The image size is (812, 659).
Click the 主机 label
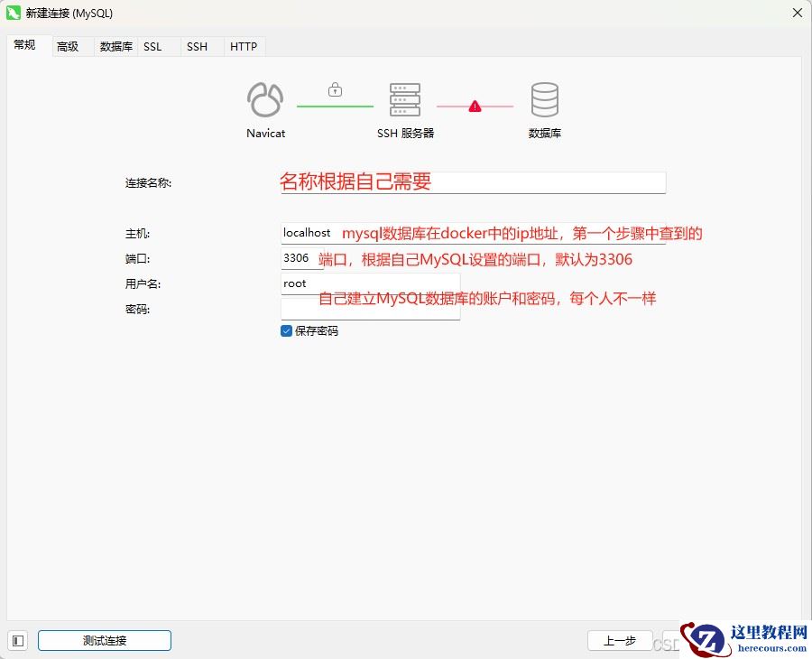(137, 234)
